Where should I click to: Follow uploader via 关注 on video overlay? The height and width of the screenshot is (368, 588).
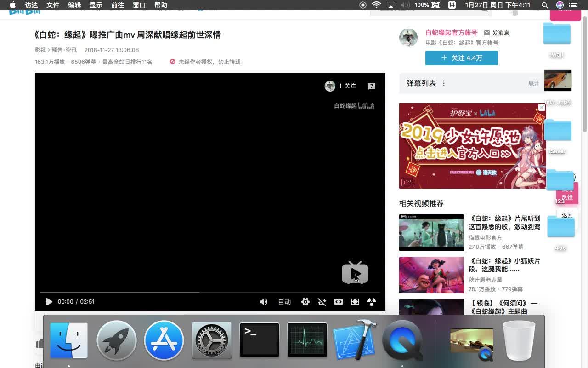tap(347, 86)
